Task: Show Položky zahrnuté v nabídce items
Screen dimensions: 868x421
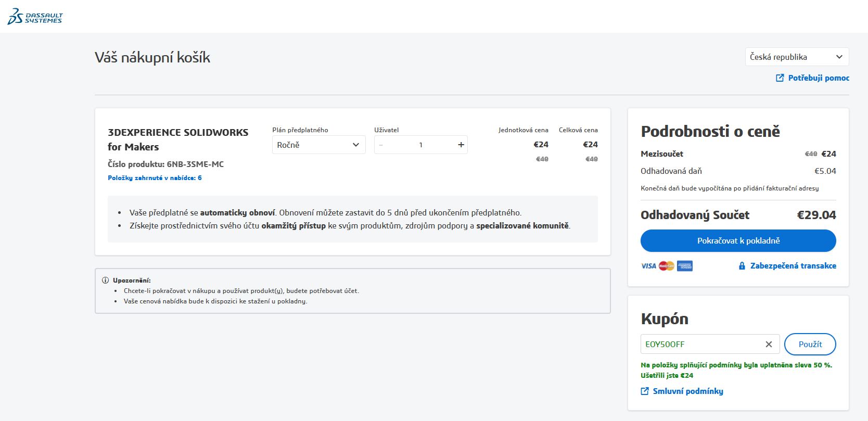Action: [155, 178]
